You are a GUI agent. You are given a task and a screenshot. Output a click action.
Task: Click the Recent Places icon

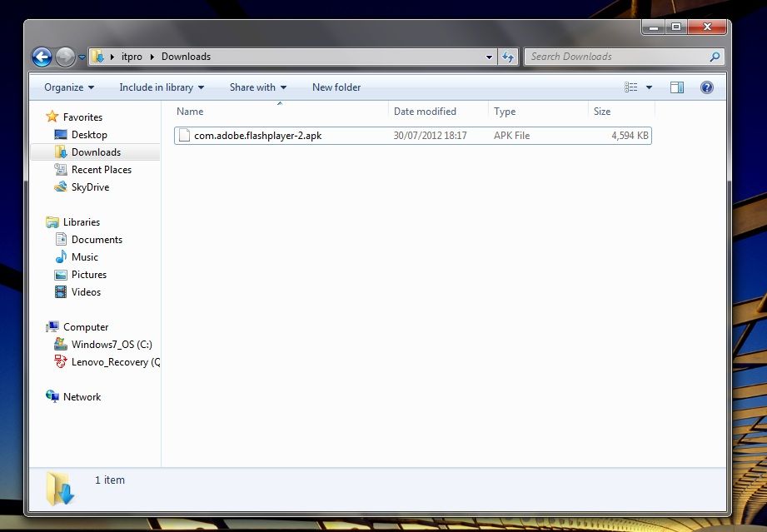tap(61, 170)
